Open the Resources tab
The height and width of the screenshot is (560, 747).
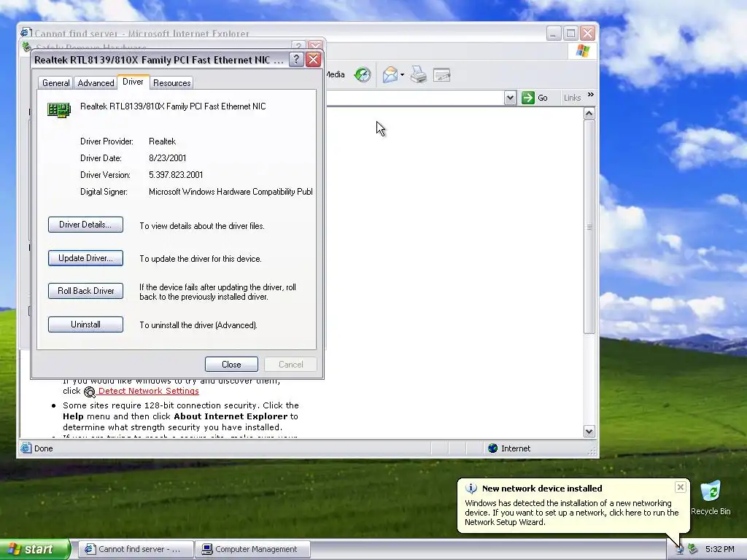171,83
